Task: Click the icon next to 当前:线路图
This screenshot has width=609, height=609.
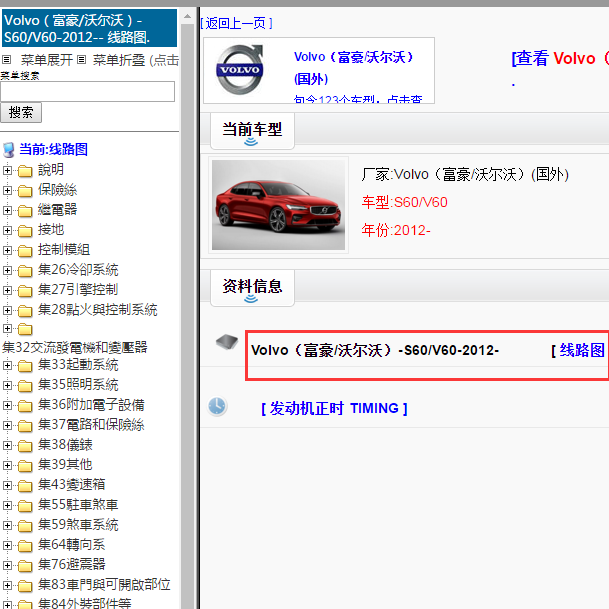Action: 9,150
